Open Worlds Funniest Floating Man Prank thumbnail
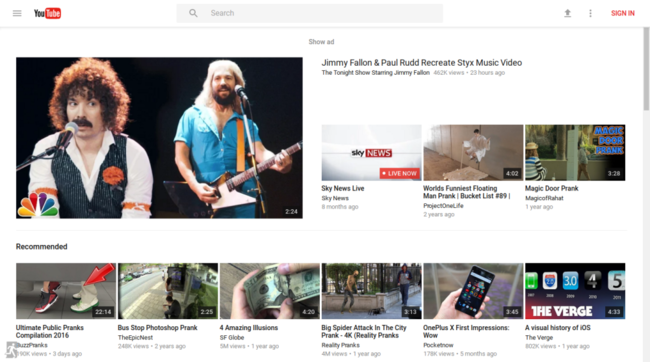This screenshot has width=650, height=362. click(x=473, y=153)
